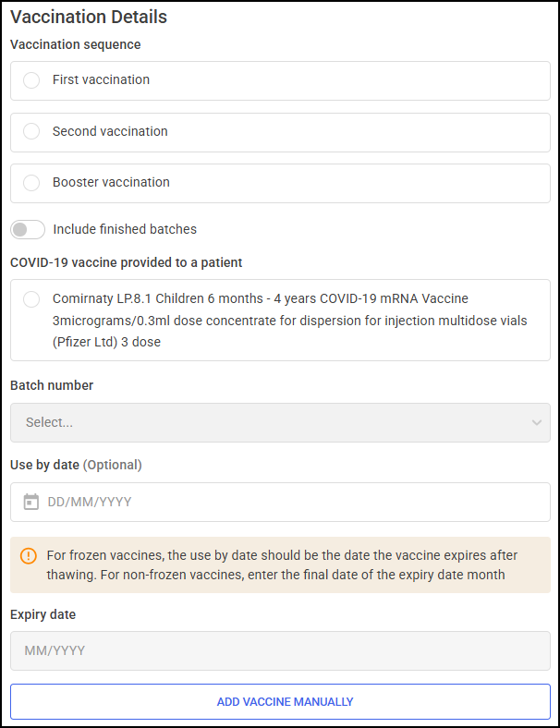Click the Include finished batches label

[x=125, y=229]
